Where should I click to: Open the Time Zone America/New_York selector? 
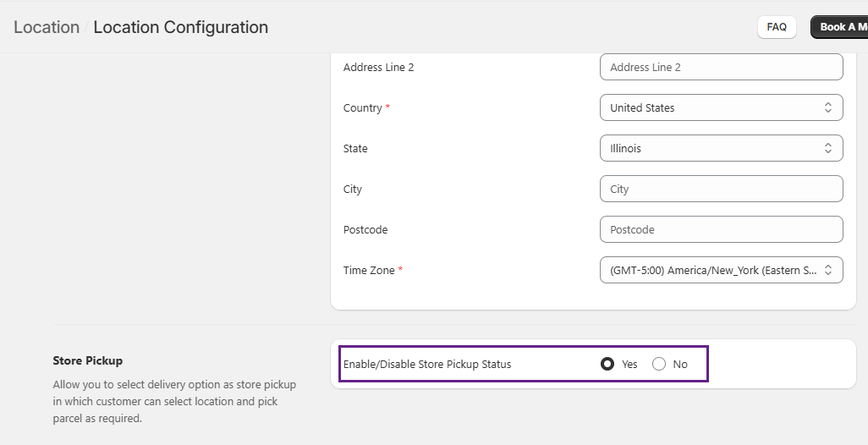pos(721,271)
